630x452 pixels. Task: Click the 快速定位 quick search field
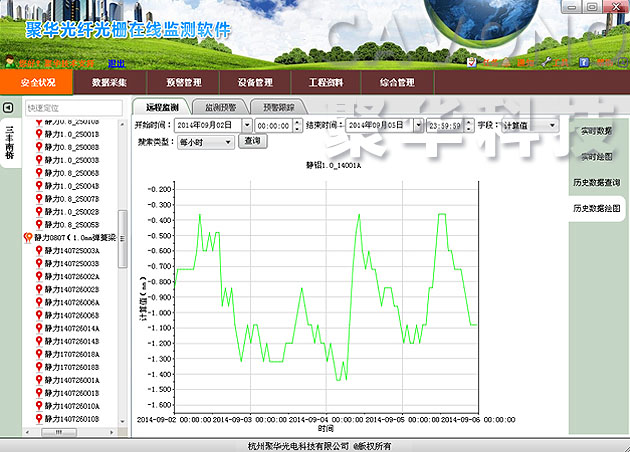click(x=70, y=107)
